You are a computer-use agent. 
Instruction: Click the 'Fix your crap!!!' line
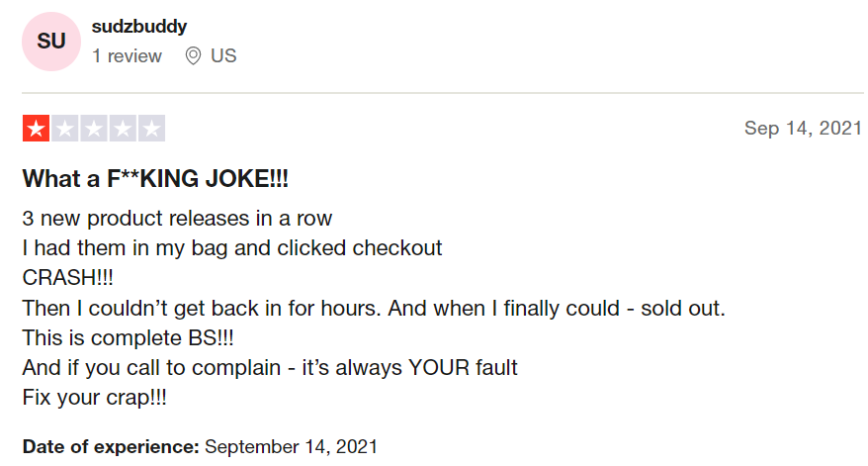(x=94, y=398)
